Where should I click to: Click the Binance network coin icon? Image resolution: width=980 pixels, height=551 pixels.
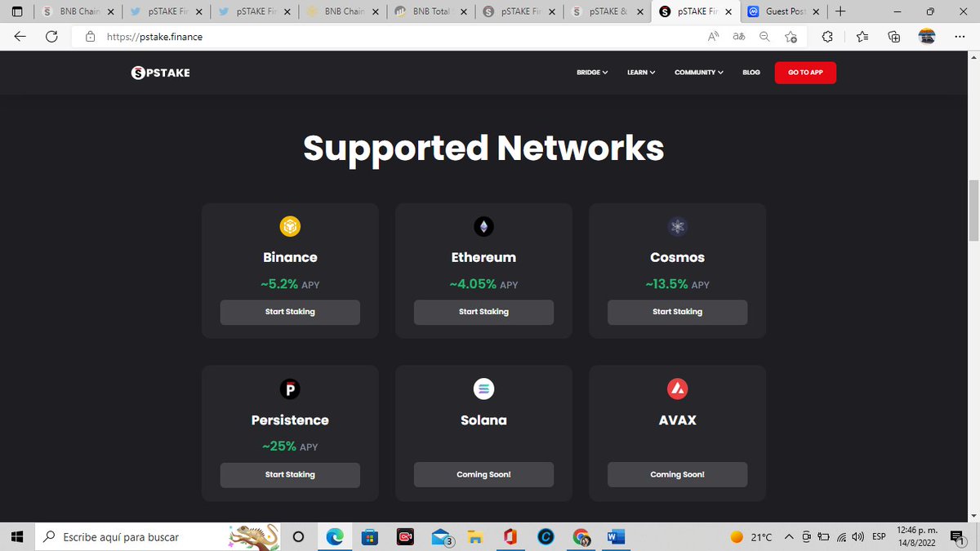290,225
